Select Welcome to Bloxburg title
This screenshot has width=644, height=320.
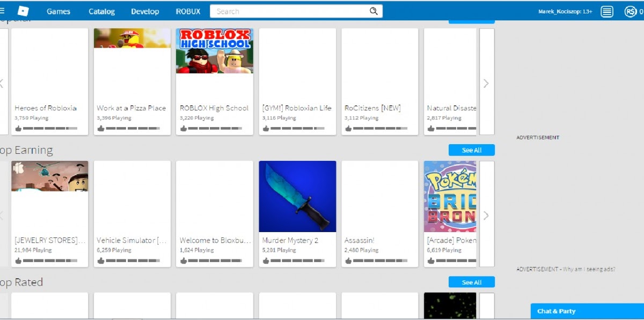coord(215,241)
